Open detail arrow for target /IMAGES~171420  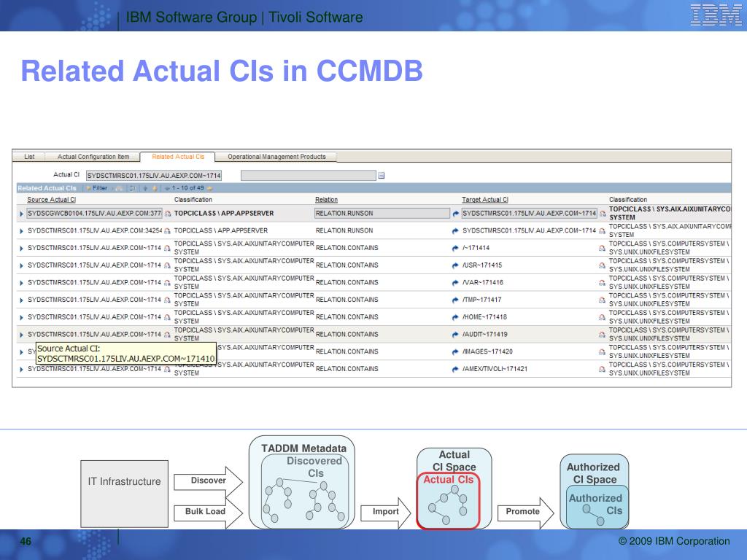click(455, 352)
